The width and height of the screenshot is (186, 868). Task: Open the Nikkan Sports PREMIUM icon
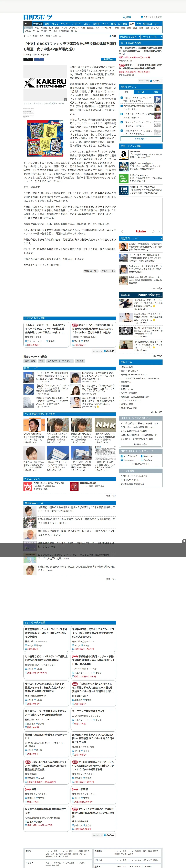(124, 190)
